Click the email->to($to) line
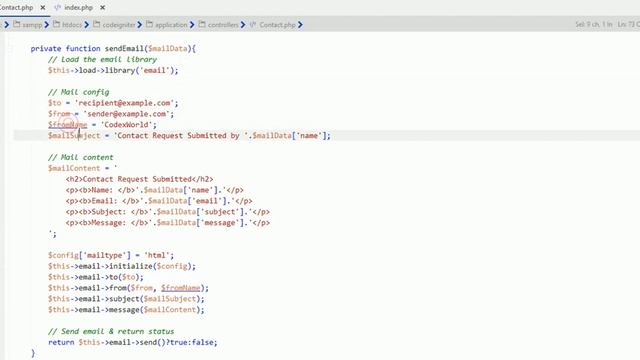 click(96, 277)
